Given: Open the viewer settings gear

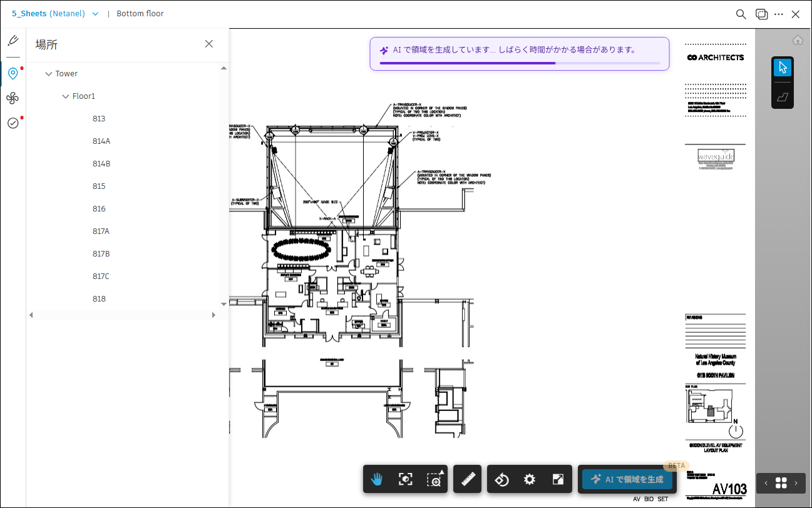Looking at the screenshot, I should tap(530, 479).
